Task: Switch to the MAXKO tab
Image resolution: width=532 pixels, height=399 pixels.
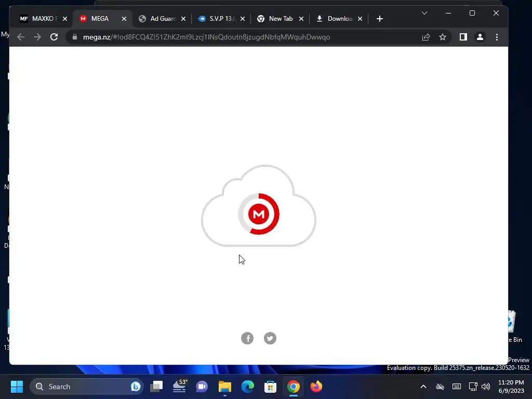Action: click(x=38, y=19)
